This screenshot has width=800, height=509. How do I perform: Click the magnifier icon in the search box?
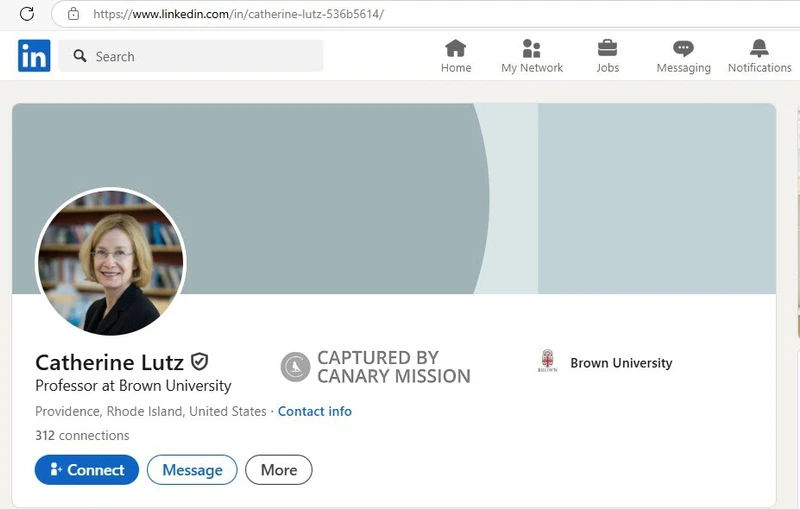coord(80,57)
